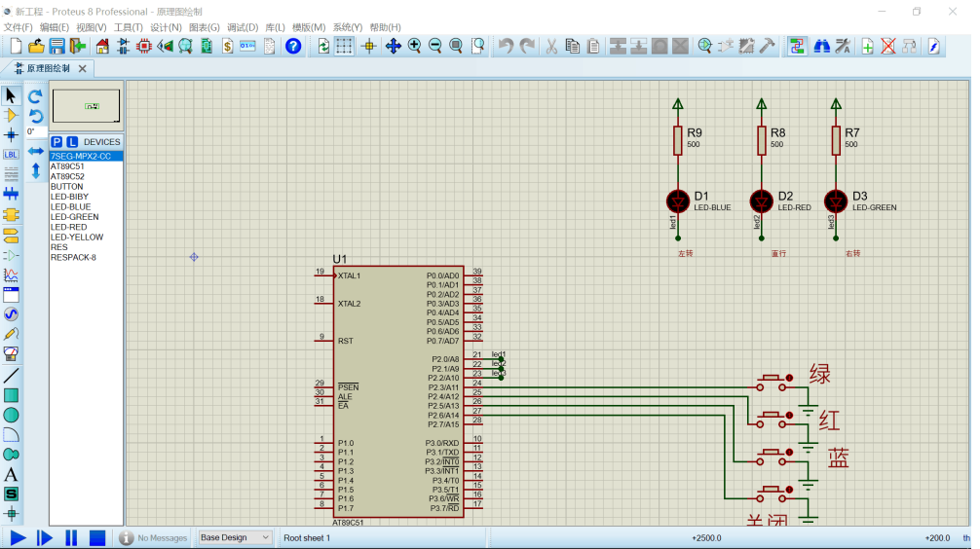Switch to the 原理图绘制 tab

(48, 68)
